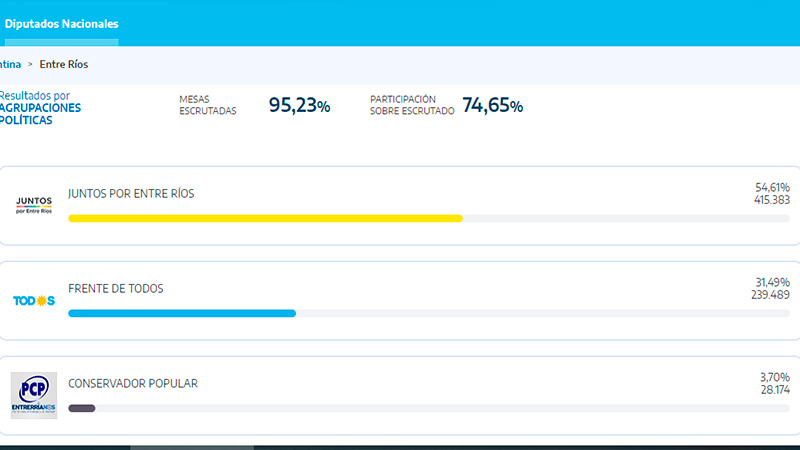This screenshot has height=450, width=800.
Task: Click the 3,70% vote percentage
Action: (775, 377)
